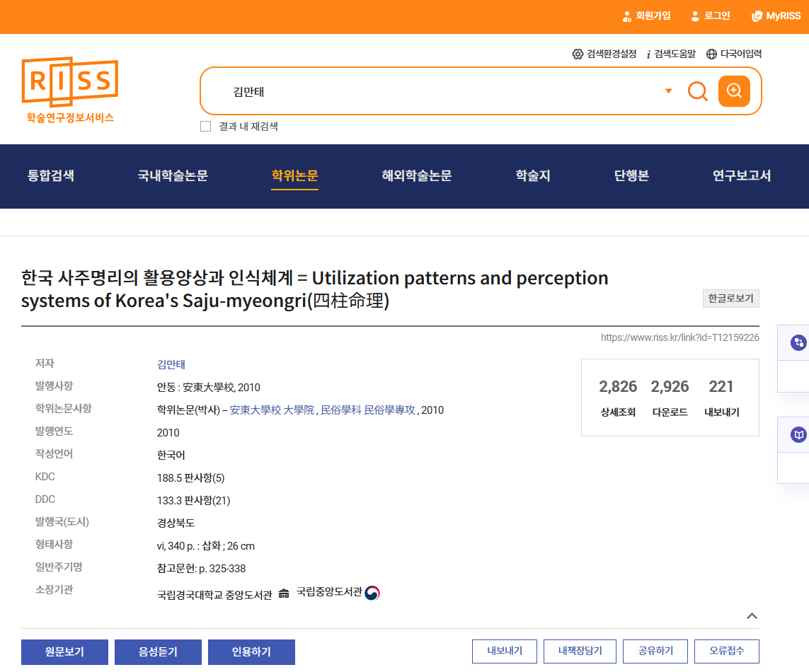
Task: Click the top blue circular side icon
Action: click(x=798, y=342)
